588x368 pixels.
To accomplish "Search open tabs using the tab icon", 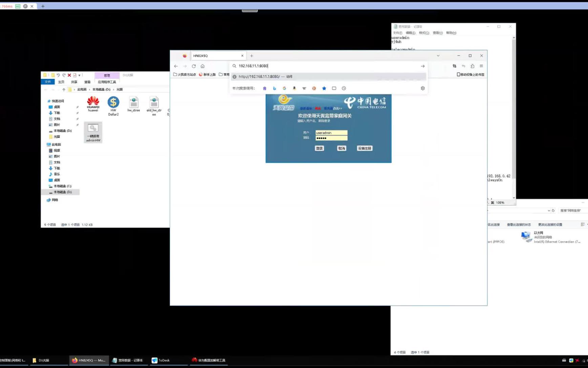I will pyautogui.click(x=334, y=88).
